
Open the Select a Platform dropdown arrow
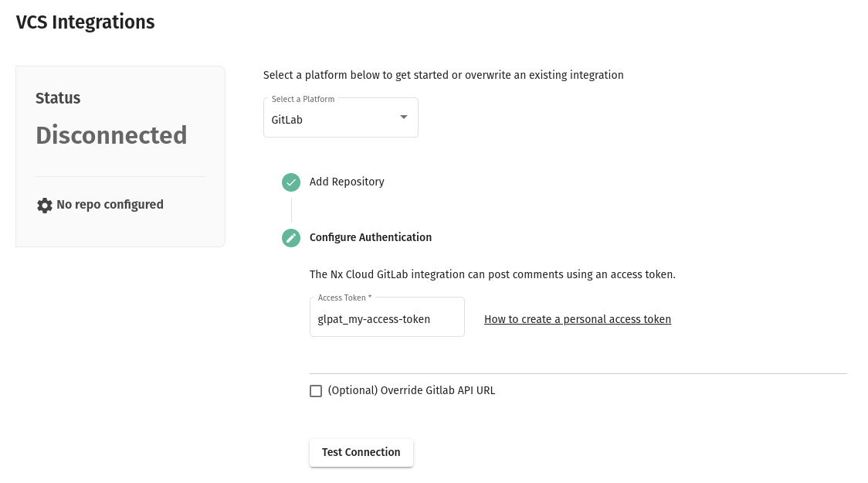[403, 117]
